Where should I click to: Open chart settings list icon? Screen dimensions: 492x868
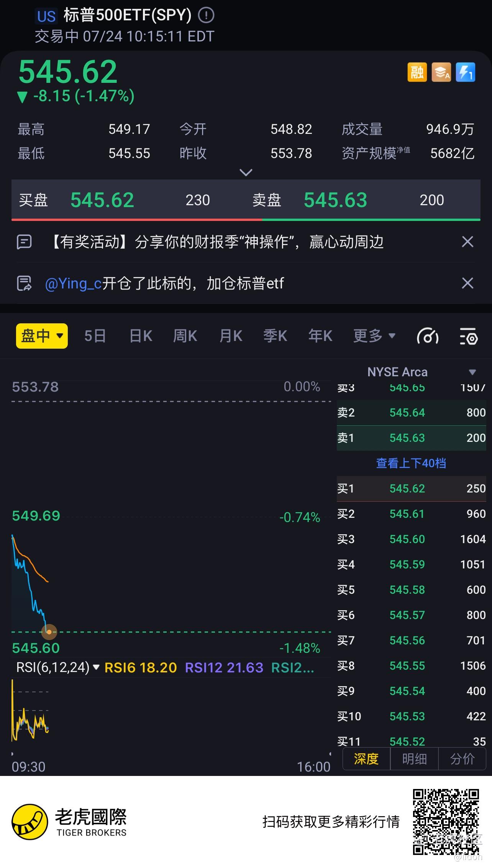pos(469,336)
